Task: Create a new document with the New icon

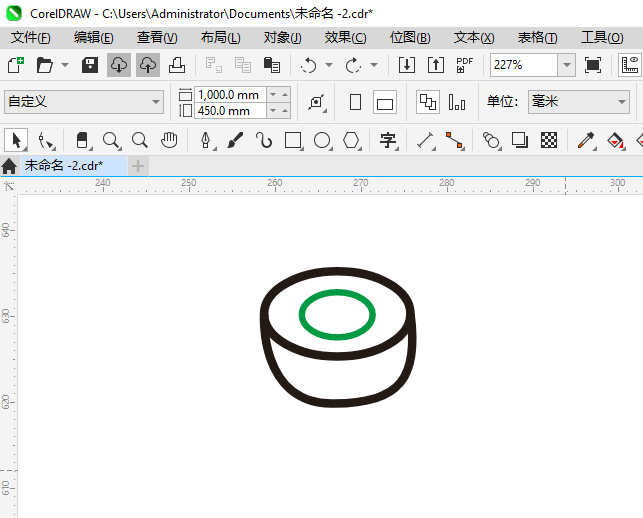Action: 16,65
